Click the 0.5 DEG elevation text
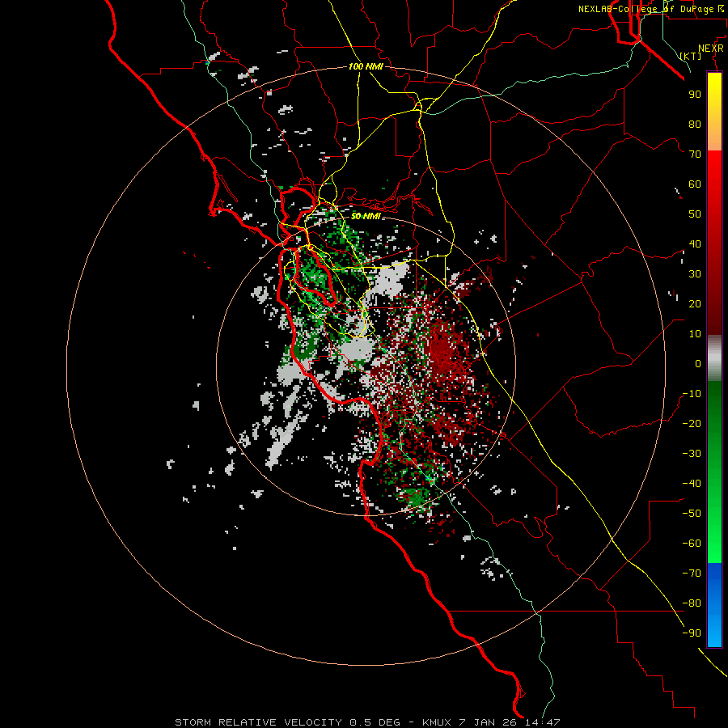The image size is (728, 728). 375,722
